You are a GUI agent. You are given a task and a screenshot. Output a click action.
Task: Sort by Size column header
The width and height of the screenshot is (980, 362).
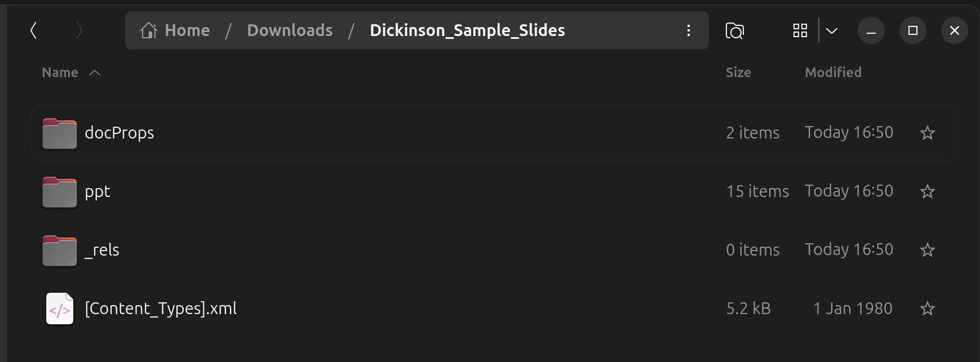point(738,73)
